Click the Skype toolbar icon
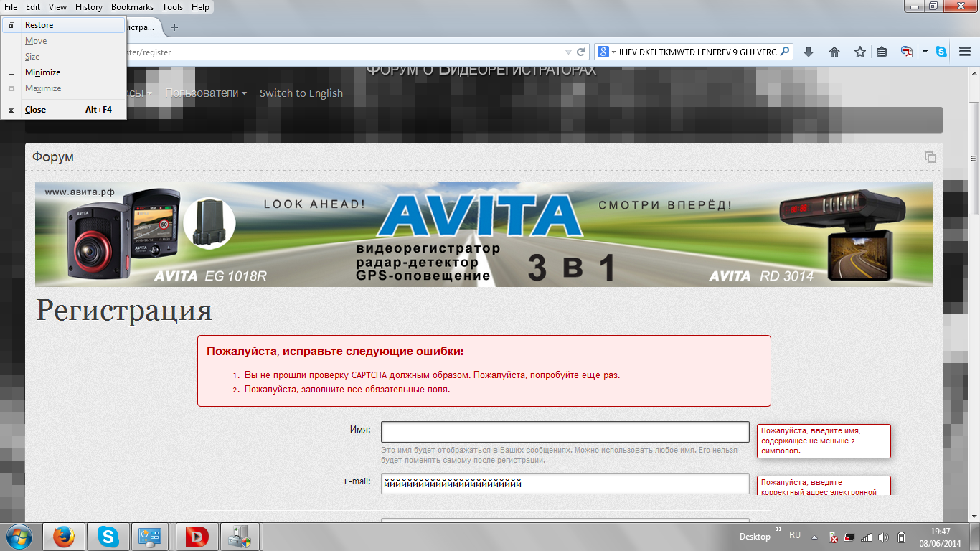The height and width of the screenshot is (551, 980). click(x=941, y=52)
